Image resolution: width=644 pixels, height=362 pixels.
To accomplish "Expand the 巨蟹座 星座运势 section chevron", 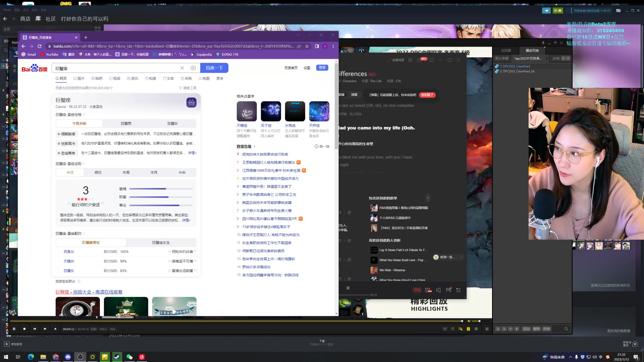I will point(84,164).
